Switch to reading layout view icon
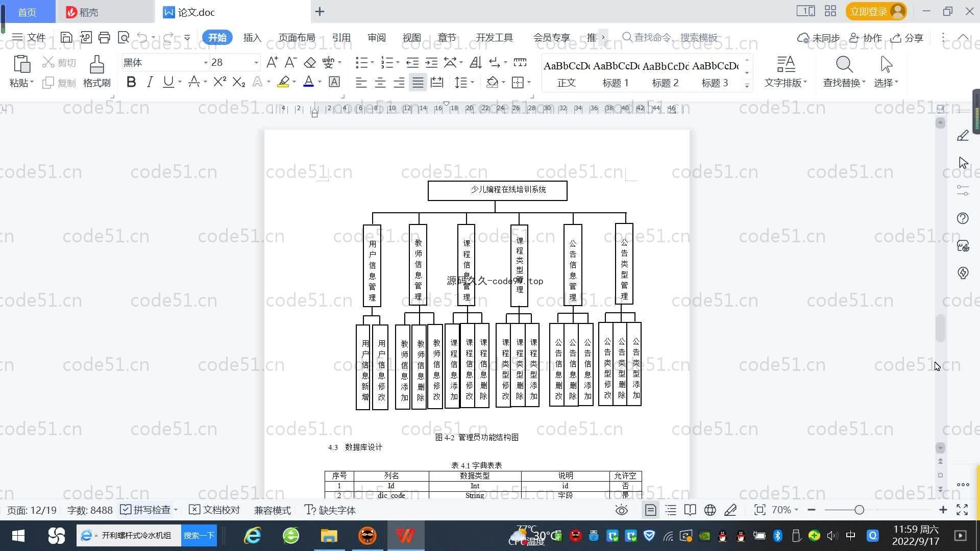Screen dimensions: 980x551 (x=690, y=510)
